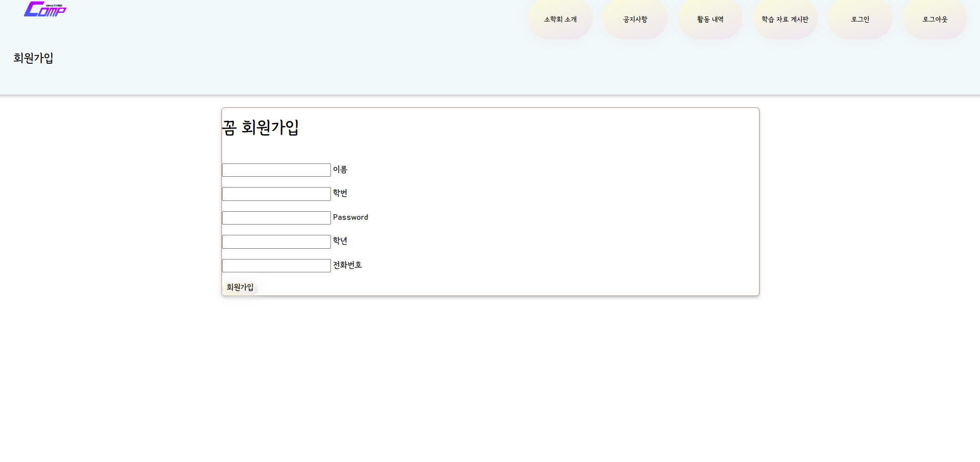Click into the 학번 input box
Viewport: 980px width, 462px height.
click(276, 194)
